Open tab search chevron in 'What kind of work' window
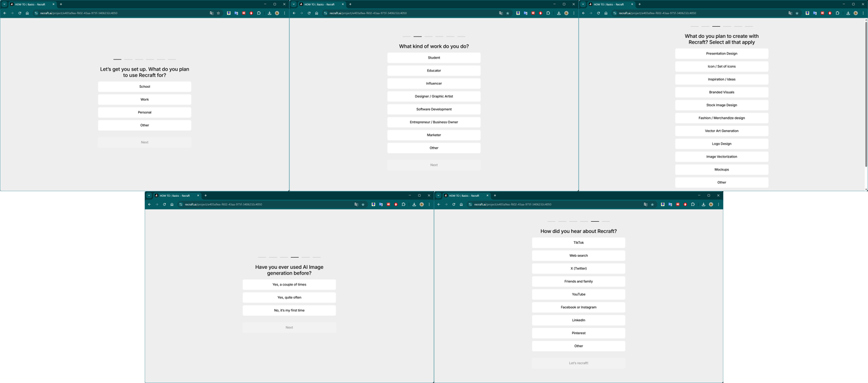The image size is (868, 383). pyautogui.click(x=294, y=4)
